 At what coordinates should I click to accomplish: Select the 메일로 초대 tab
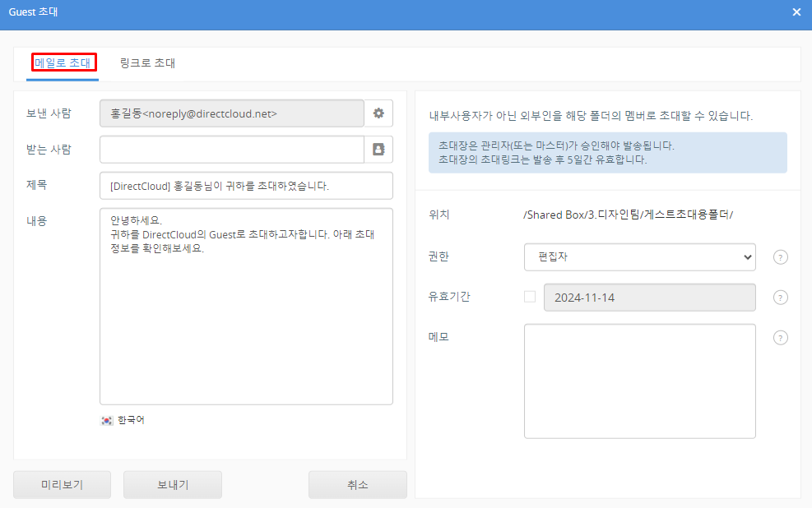(63, 62)
